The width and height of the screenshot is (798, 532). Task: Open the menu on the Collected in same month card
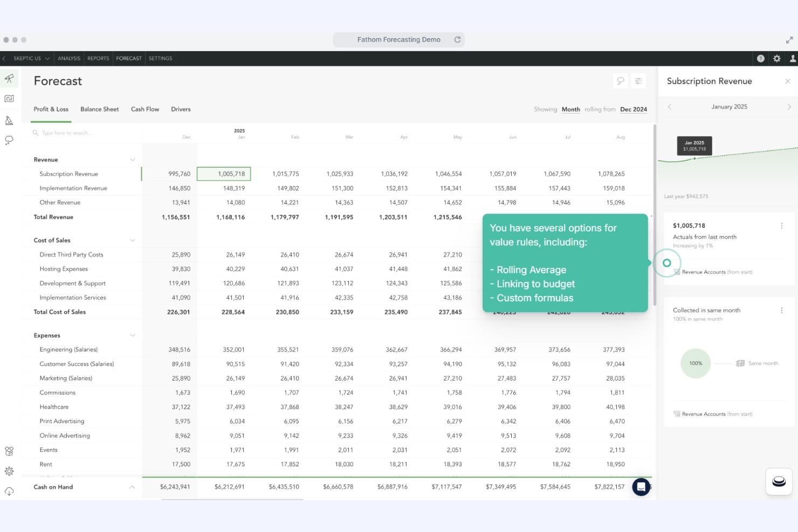781,310
